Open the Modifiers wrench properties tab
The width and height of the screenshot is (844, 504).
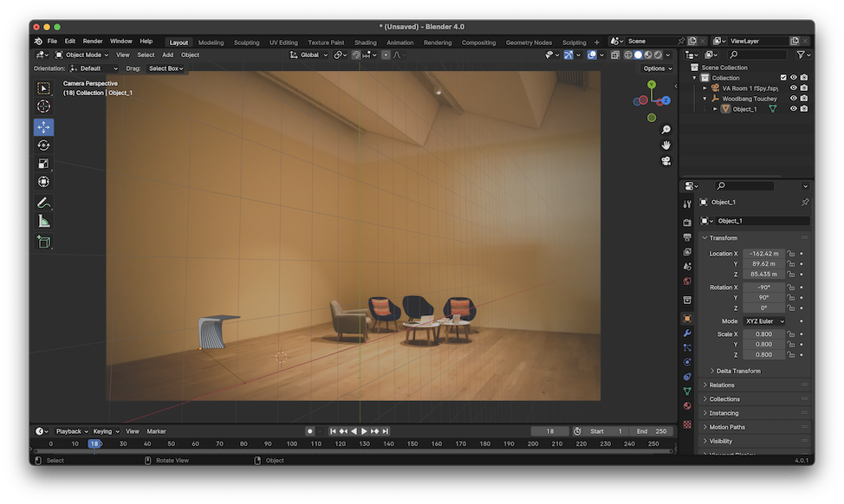point(687,333)
